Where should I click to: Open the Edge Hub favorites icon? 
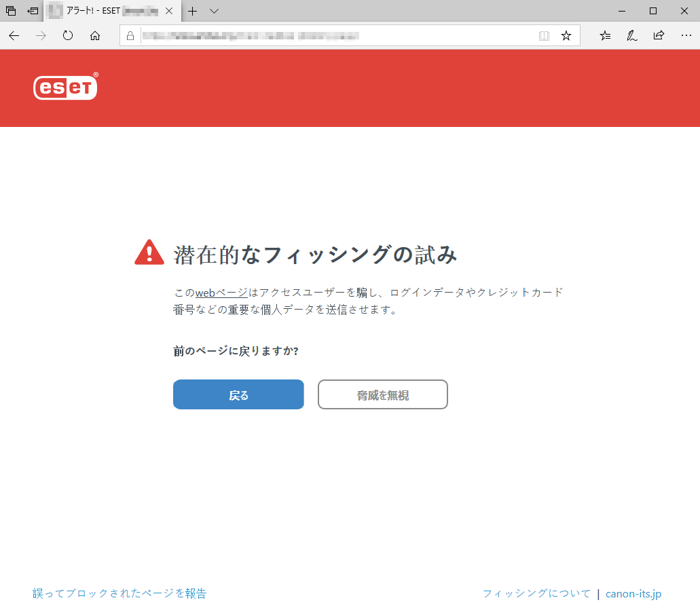click(x=604, y=35)
